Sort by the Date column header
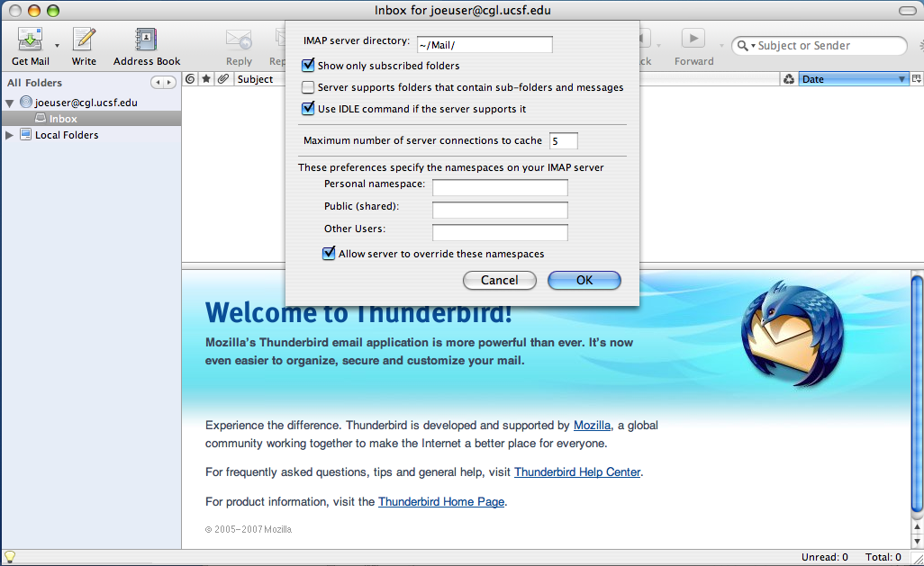Screen dimensions: 924x566 (x=853, y=79)
